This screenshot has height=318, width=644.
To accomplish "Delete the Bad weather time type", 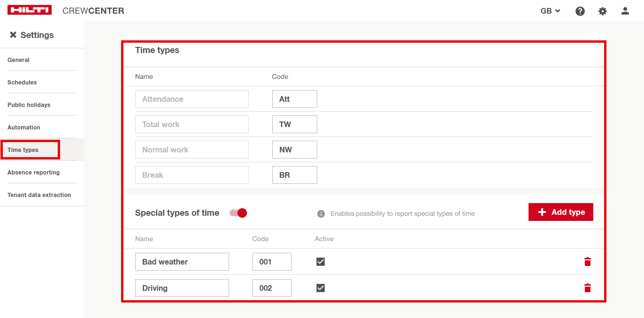I will [587, 262].
